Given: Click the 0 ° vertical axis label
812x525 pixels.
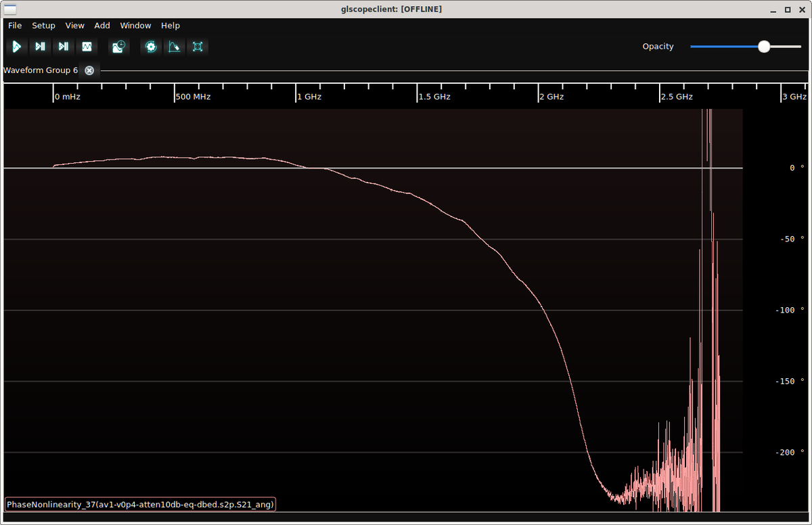Looking at the screenshot, I should pyautogui.click(x=797, y=168).
